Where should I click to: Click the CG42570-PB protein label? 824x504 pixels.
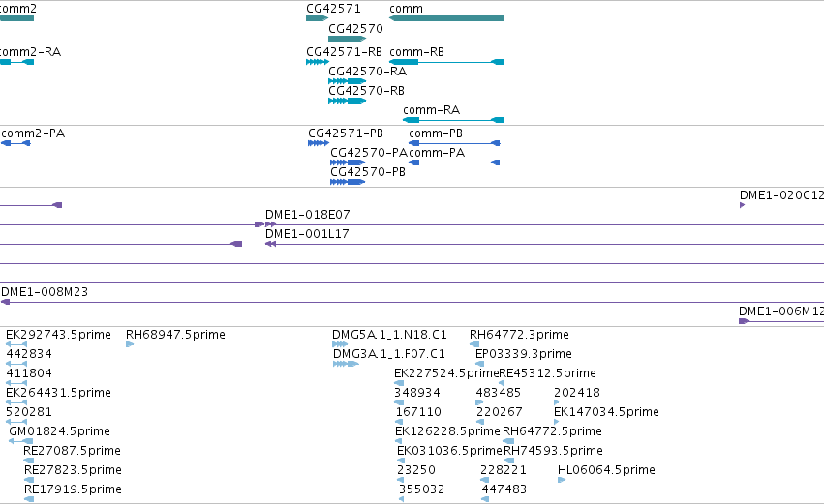point(368,172)
